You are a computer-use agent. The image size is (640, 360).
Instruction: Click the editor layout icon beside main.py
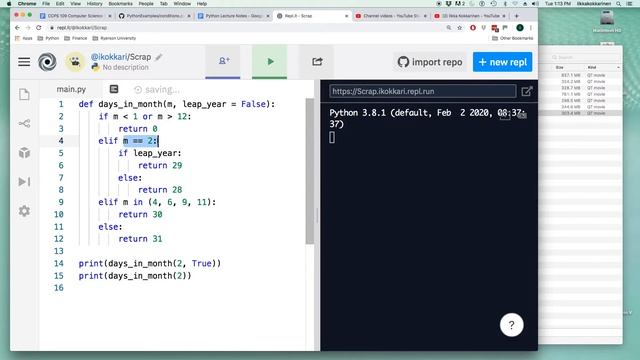click(114, 89)
